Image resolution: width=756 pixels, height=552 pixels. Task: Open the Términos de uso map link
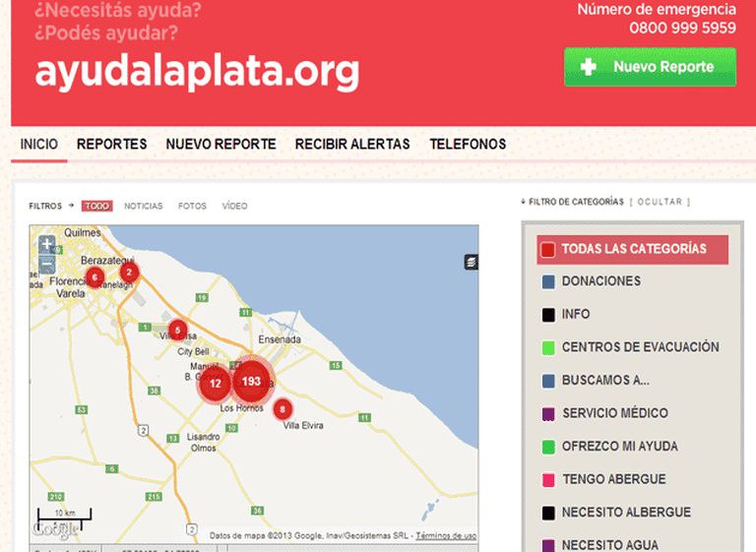click(446, 535)
